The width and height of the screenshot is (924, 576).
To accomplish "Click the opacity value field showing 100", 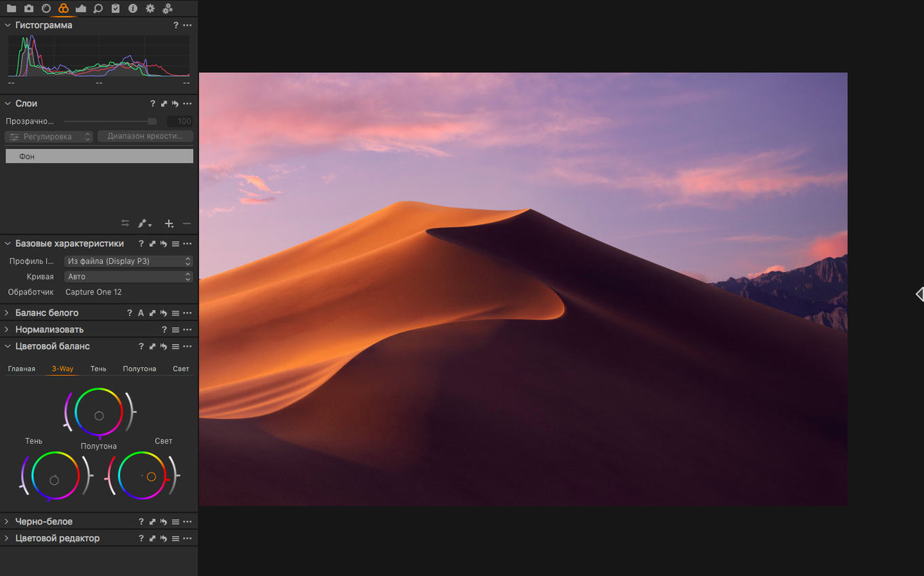I will (180, 121).
